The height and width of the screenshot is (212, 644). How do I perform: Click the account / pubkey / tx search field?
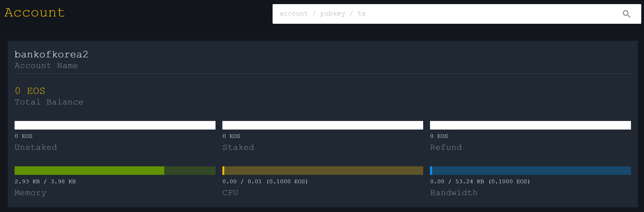coord(425,14)
